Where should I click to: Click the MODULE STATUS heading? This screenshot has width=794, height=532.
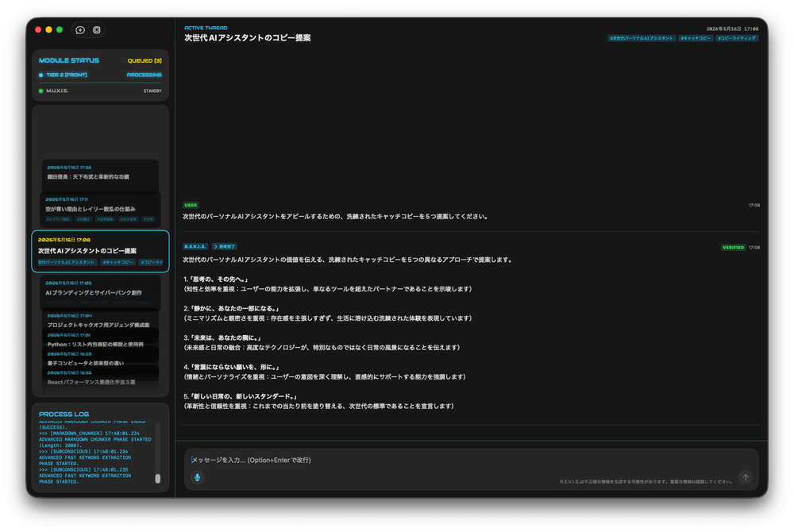69,60
